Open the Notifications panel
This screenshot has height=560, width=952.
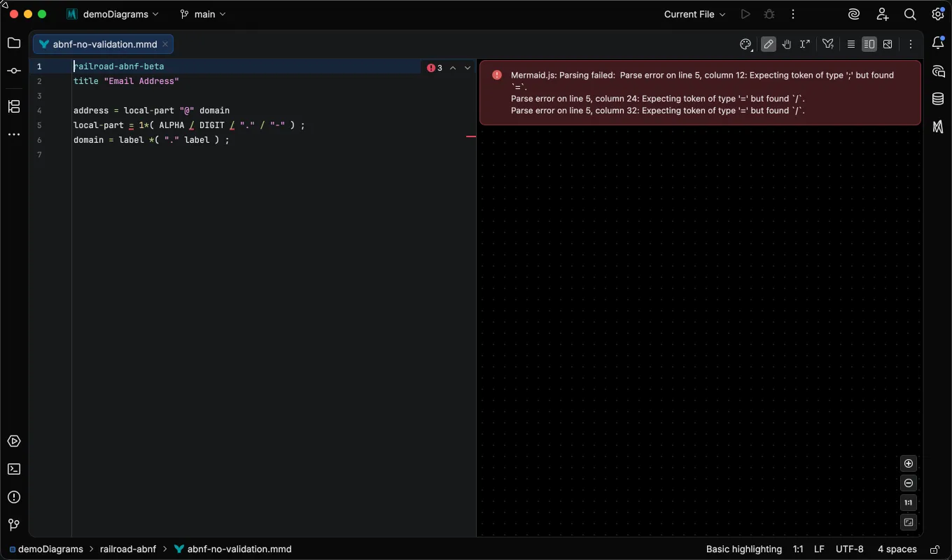click(938, 43)
